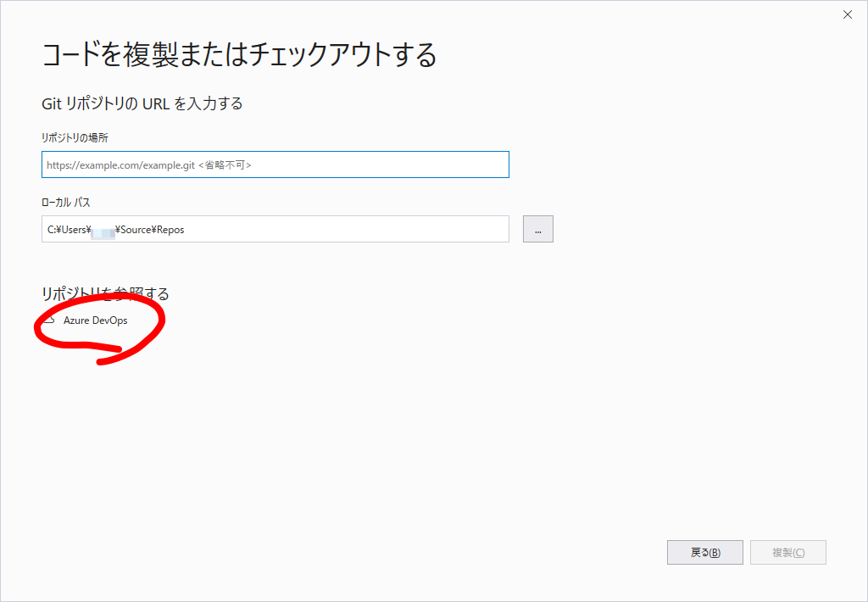Click the 'Git リポジトリの URL を入力する' heading
Viewport: 868px width, 602px height.
[142, 103]
